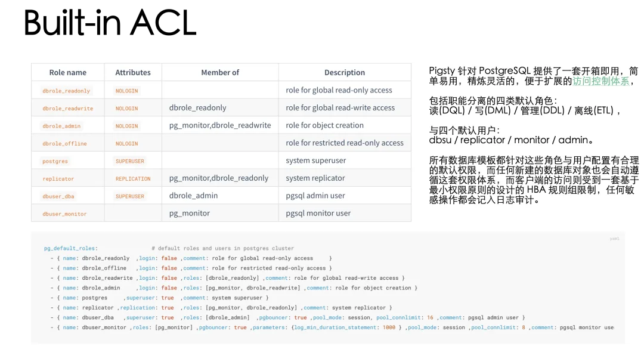Click SUPERUSER attribute in postgres row
The image size is (644, 349).
click(x=130, y=161)
